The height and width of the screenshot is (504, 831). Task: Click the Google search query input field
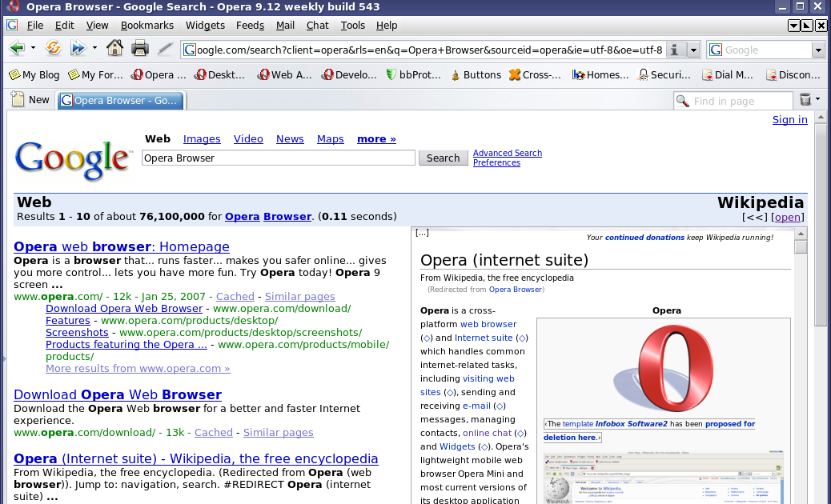point(279,158)
